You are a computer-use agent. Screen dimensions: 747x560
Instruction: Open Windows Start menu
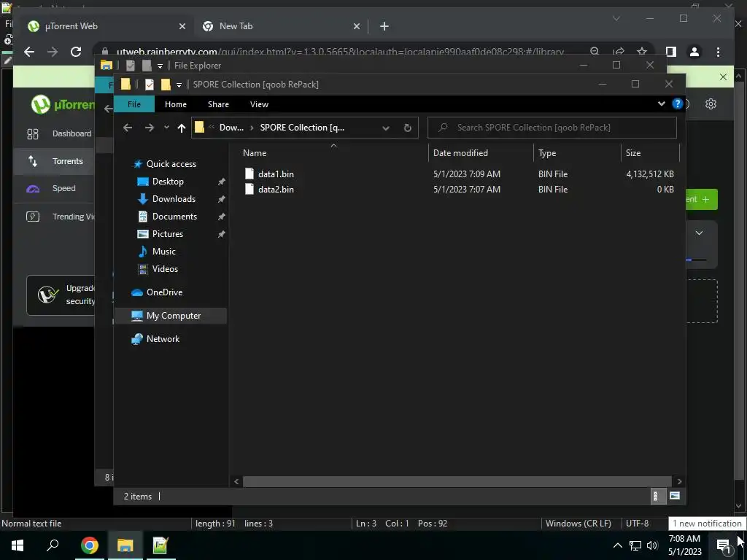pos(18,545)
